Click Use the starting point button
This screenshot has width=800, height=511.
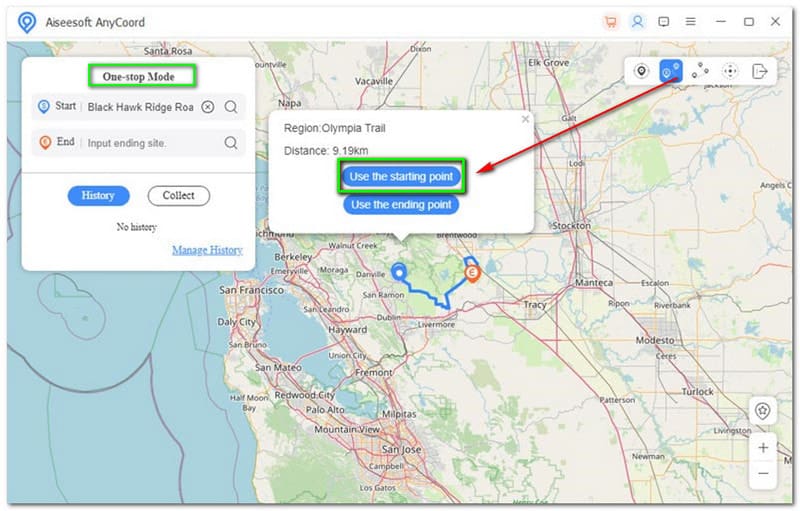(401, 176)
